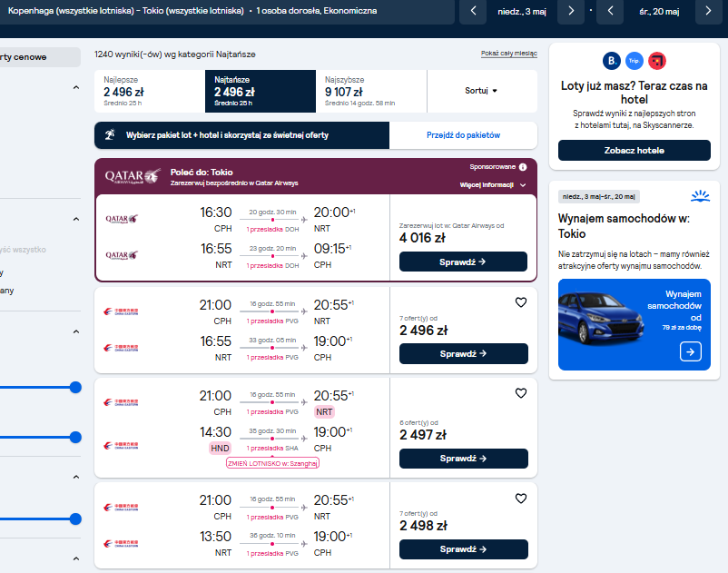Click the arrow icon on the car rental banner

click(x=691, y=351)
